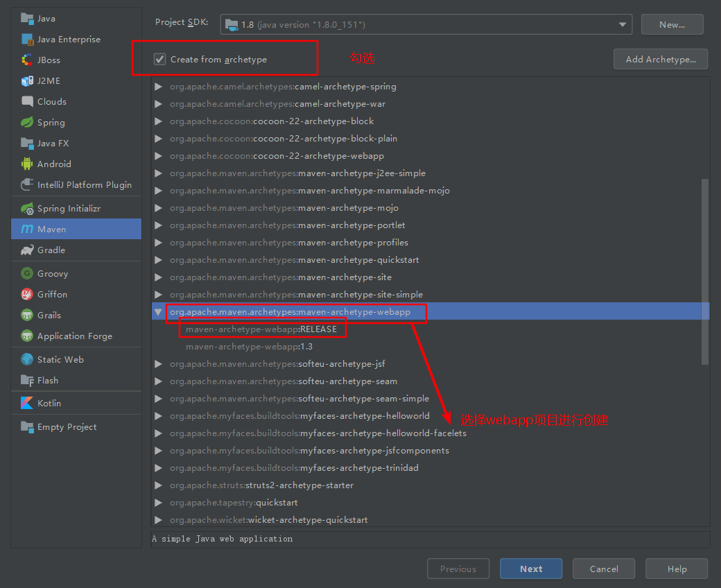Expand maven-archetype-quickstart node

point(158,260)
